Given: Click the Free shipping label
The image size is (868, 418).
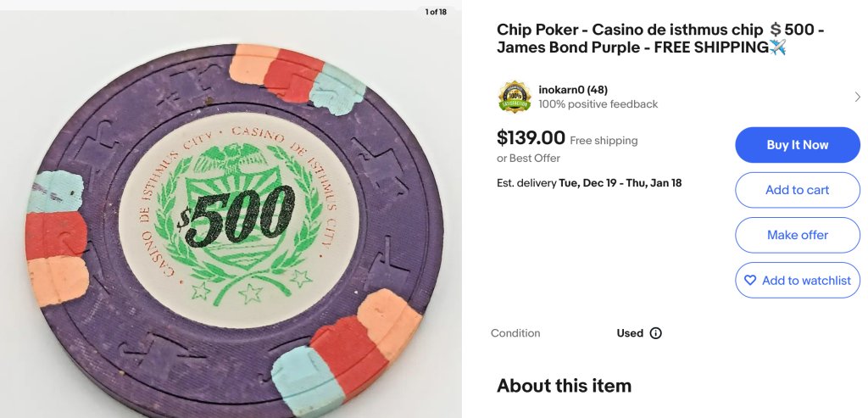Looking at the screenshot, I should (x=604, y=141).
